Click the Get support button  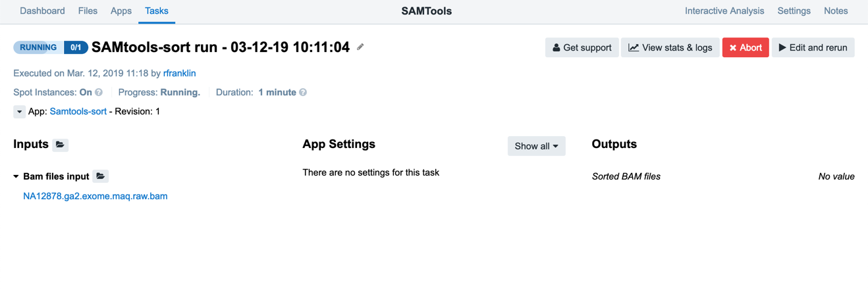coord(582,47)
